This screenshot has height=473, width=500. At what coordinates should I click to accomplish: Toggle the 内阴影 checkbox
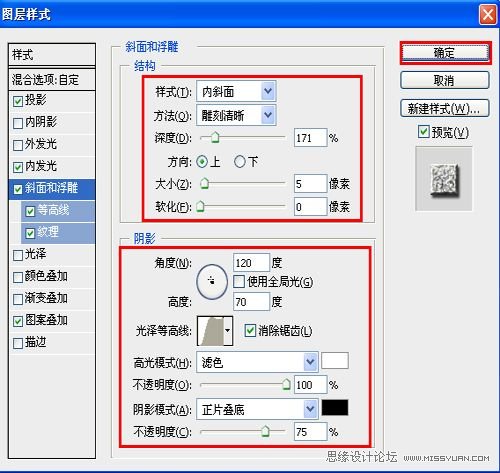pos(18,123)
